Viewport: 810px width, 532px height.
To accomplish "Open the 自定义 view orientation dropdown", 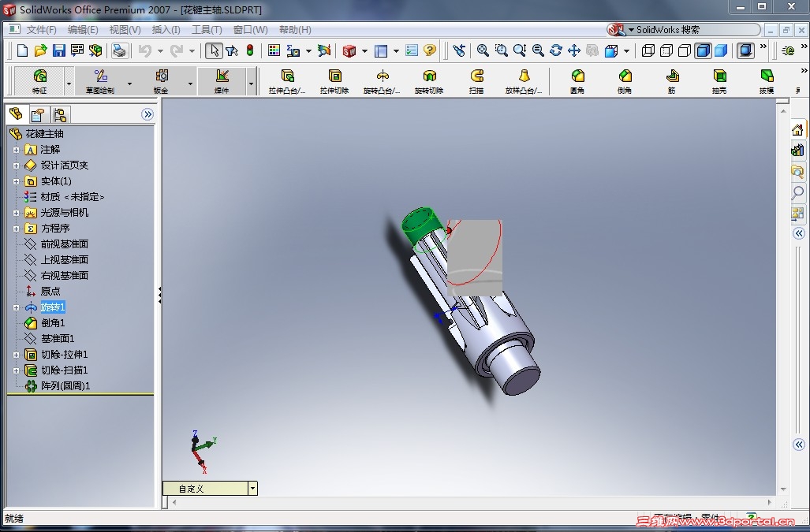I will pyautogui.click(x=252, y=488).
